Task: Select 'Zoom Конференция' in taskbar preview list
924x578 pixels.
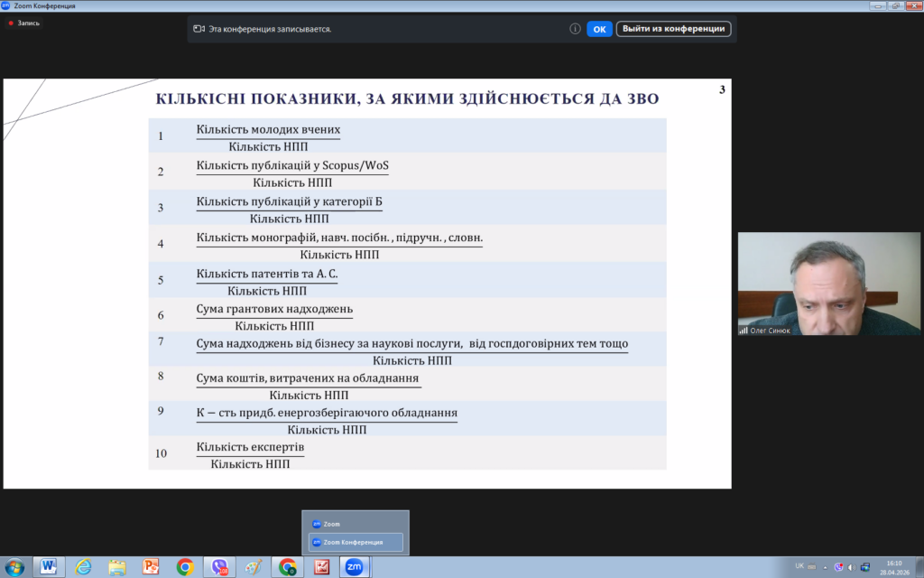Action: pos(355,542)
